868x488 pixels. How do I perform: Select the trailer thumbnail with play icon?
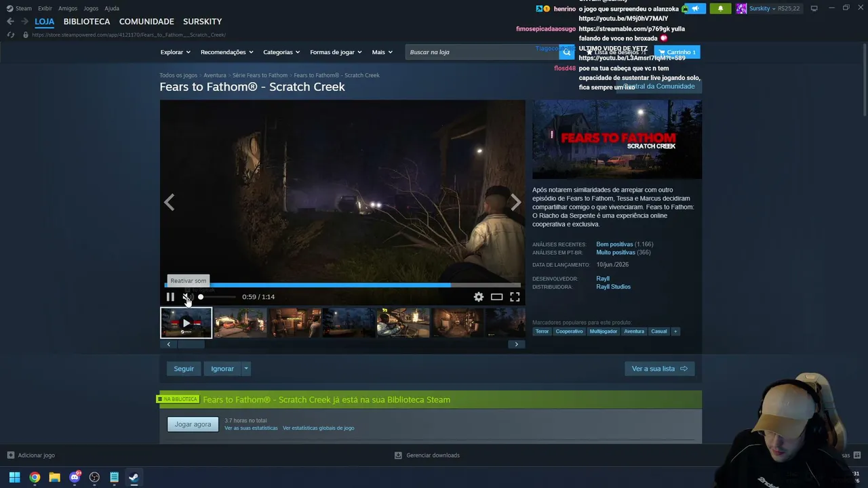(186, 323)
